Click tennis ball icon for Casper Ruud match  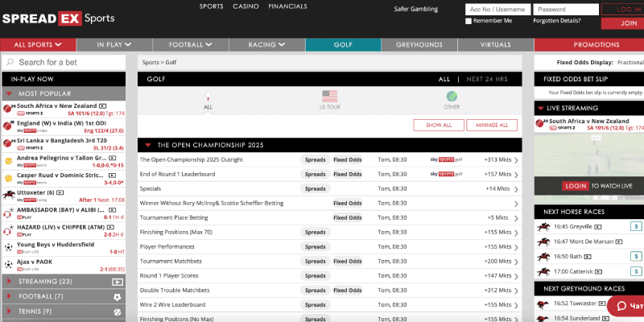tap(8, 178)
